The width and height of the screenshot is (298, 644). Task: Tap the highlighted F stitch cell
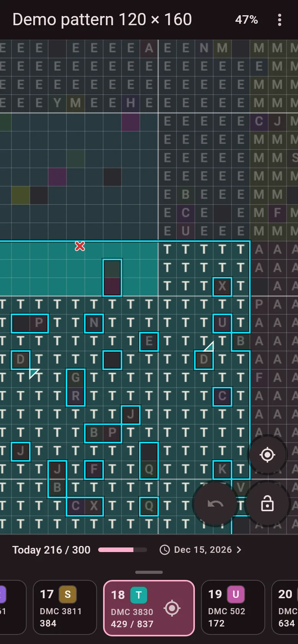94,470
